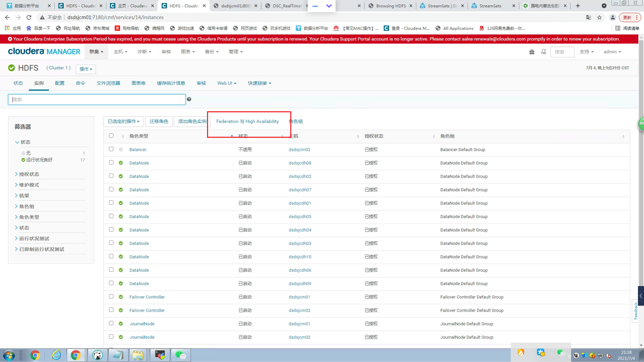The image size is (644, 362).
Task: Open the admin user dropdown
Action: [x=612, y=52]
